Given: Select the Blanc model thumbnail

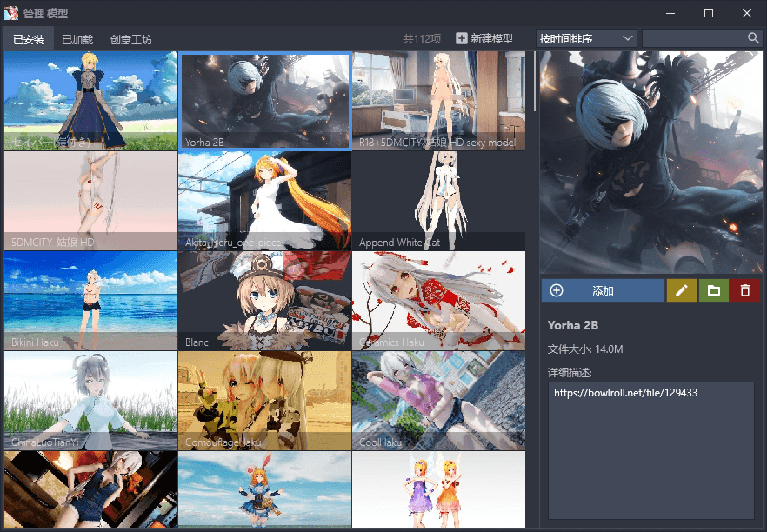Looking at the screenshot, I should click(264, 300).
